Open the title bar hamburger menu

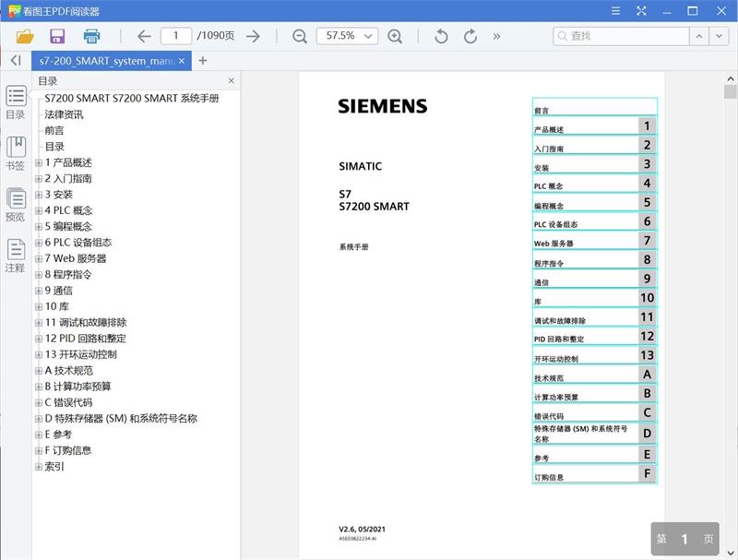point(615,11)
